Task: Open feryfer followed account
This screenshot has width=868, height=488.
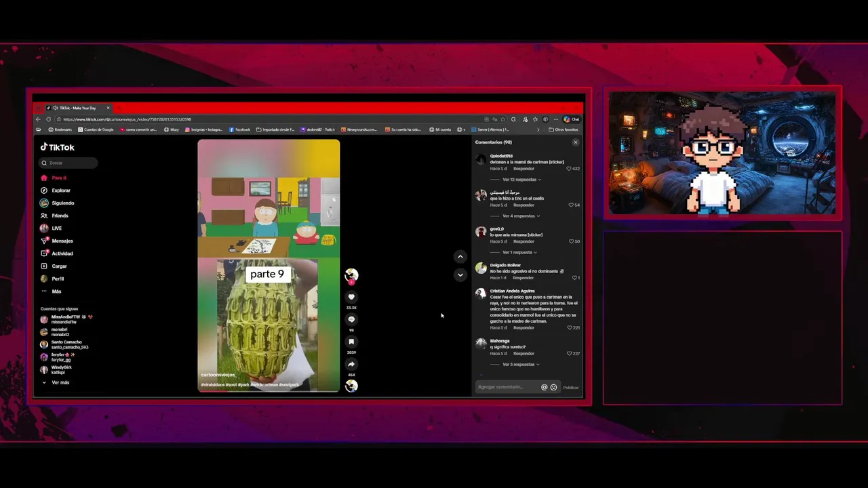Action: (58, 357)
